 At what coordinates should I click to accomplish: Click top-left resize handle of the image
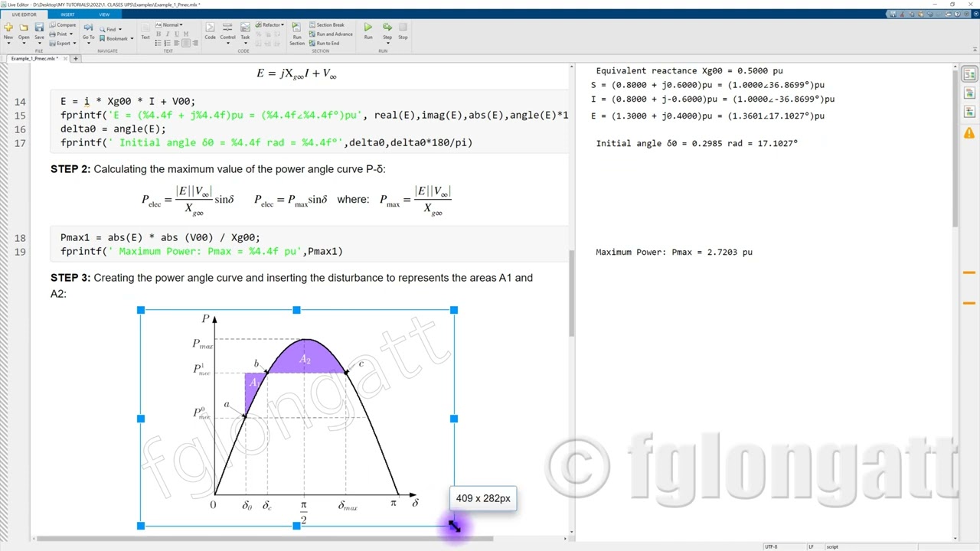tap(141, 310)
